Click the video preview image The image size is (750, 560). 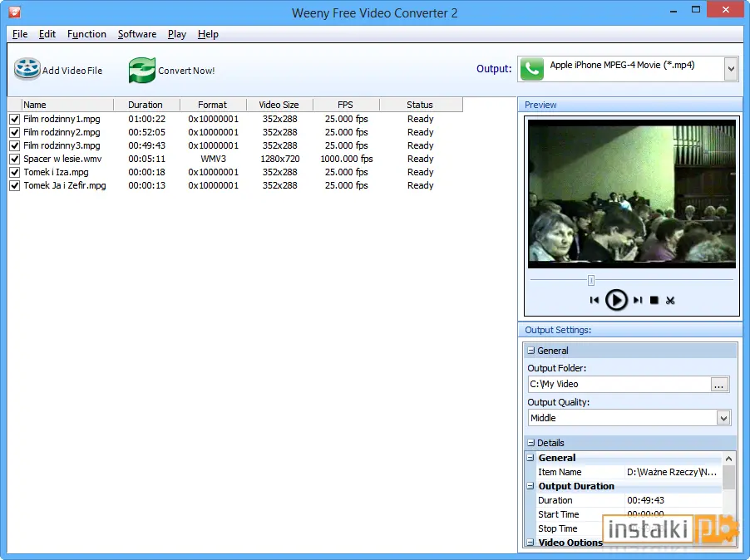pyautogui.click(x=632, y=194)
